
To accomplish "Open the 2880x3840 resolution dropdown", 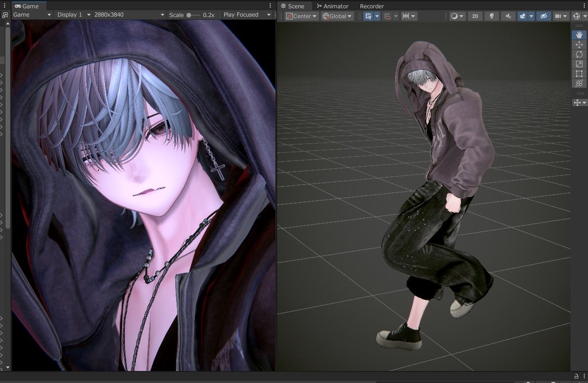I will pyautogui.click(x=129, y=15).
